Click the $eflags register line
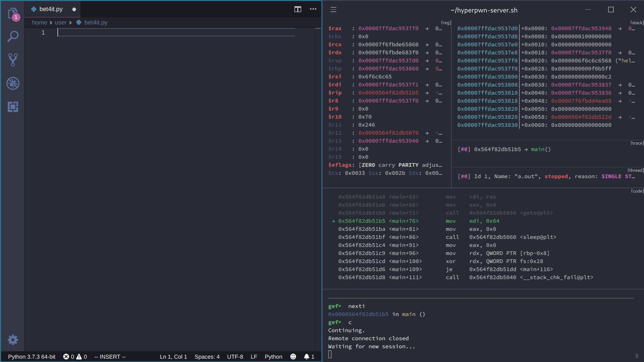The image size is (644, 362). (385, 165)
